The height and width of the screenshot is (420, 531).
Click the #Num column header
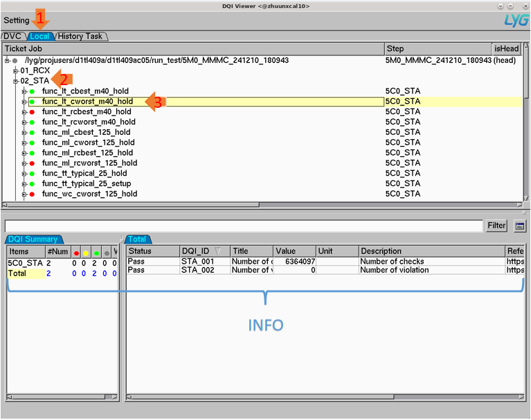(x=58, y=252)
